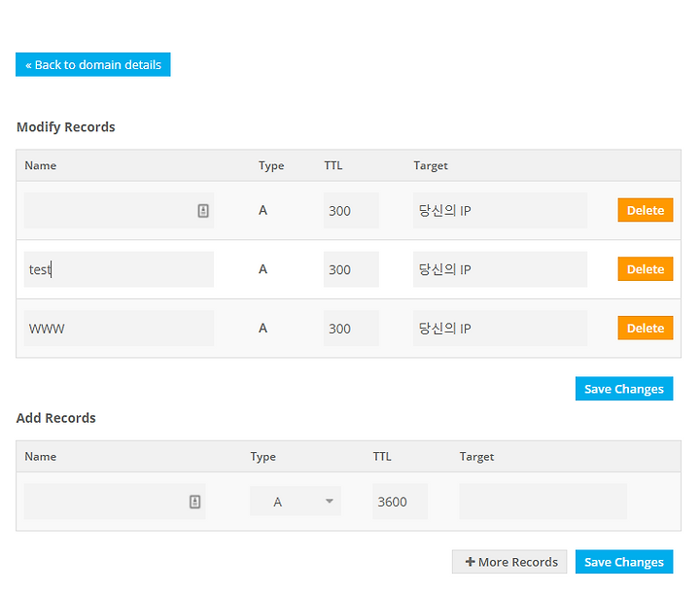Click the TTL column header in Modify Records
700x593 pixels.
(333, 165)
